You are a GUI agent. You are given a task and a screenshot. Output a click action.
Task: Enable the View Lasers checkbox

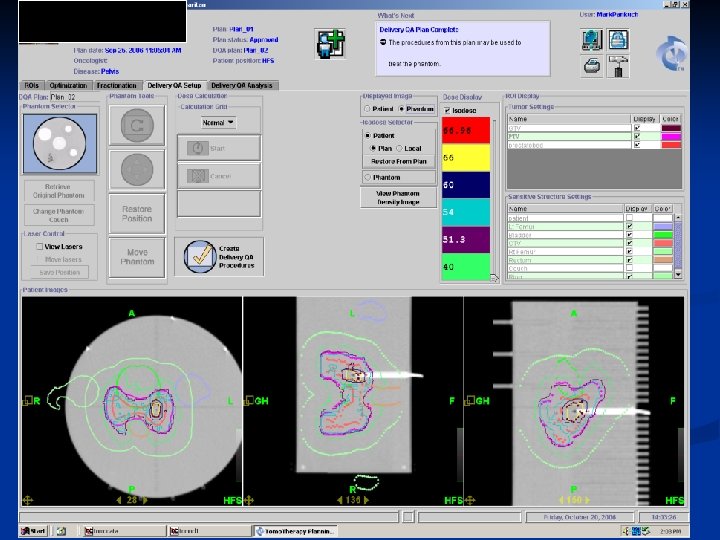pyautogui.click(x=39, y=247)
